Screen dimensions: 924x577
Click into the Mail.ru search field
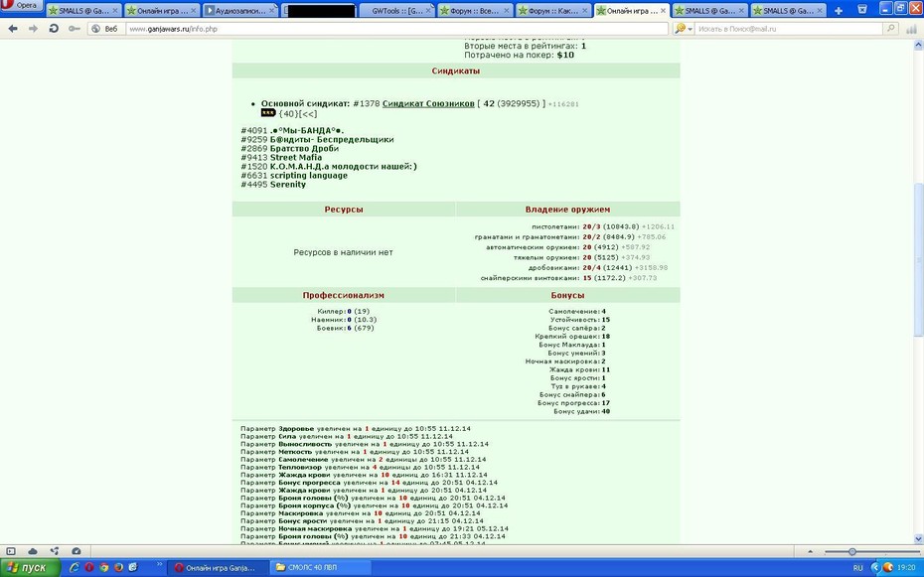[x=789, y=28]
